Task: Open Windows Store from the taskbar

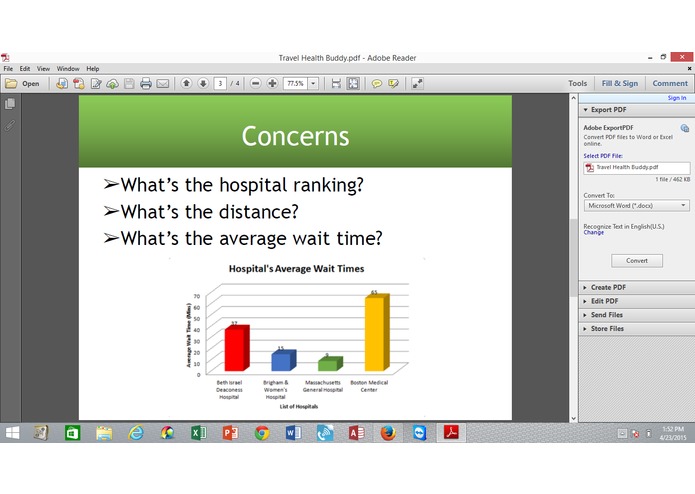Action: click(x=73, y=433)
